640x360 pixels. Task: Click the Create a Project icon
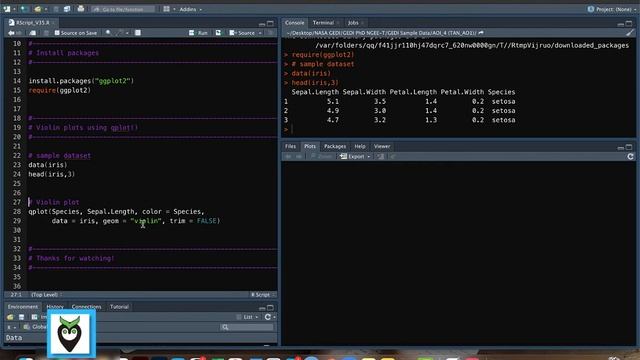24,9
